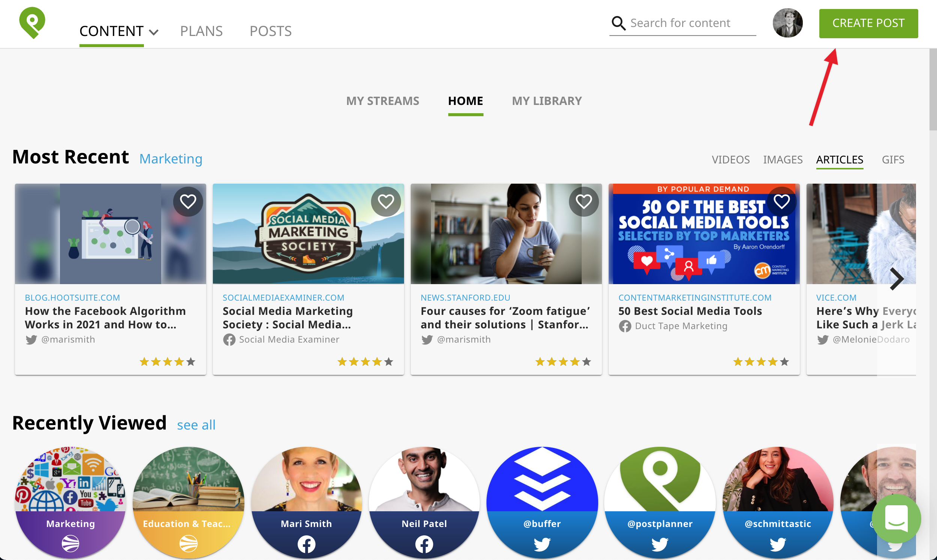937x560 pixels.
Task: Click the globe icon under Education & Teac...
Action: click(x=188, y=544)
